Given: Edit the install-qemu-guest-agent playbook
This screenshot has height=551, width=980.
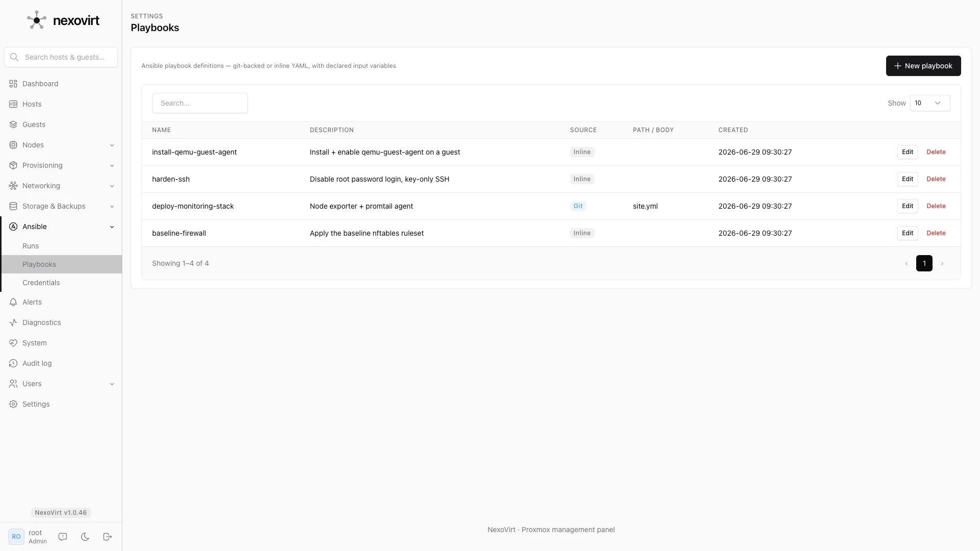Looking at the screenshot, I should point(908,152).
